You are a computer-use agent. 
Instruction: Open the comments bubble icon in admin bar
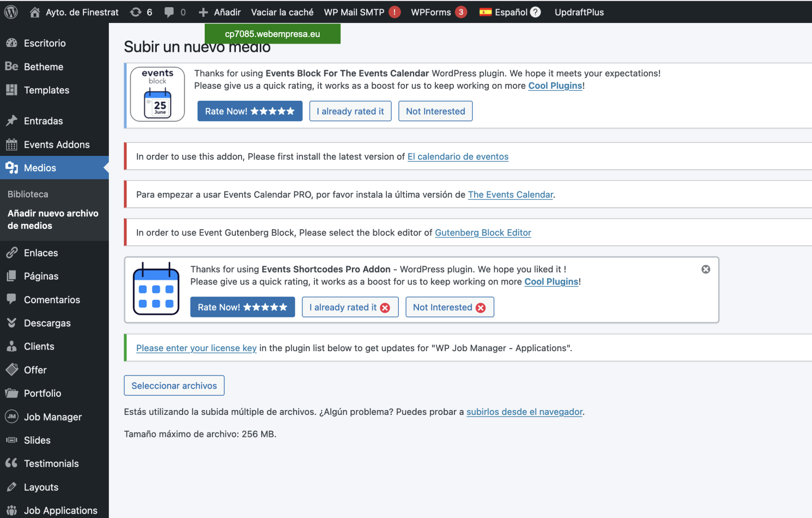pos(169,12)
